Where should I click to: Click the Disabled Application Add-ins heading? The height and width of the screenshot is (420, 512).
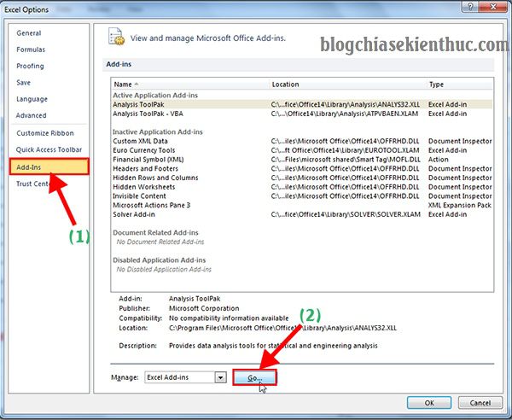coord(160,260)
